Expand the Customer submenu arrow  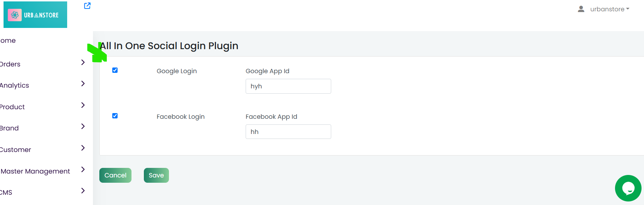click(x=83, y=148)
